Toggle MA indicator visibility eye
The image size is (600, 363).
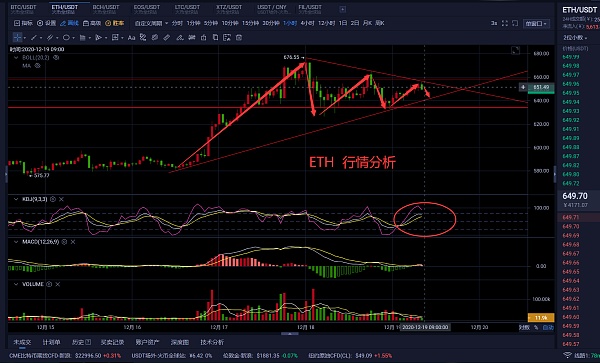pyautogui.click(x=37, y=65)
